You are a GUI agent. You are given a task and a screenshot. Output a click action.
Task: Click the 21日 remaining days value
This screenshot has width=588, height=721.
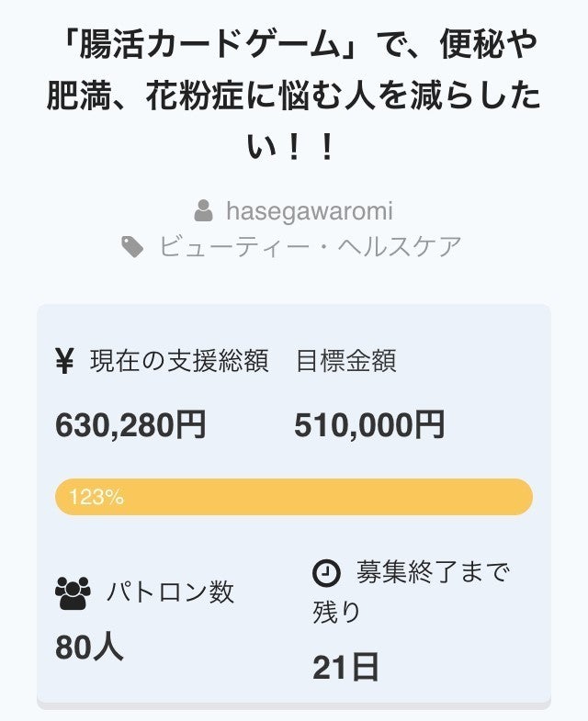pyautogui.click(x=345, y=668)
